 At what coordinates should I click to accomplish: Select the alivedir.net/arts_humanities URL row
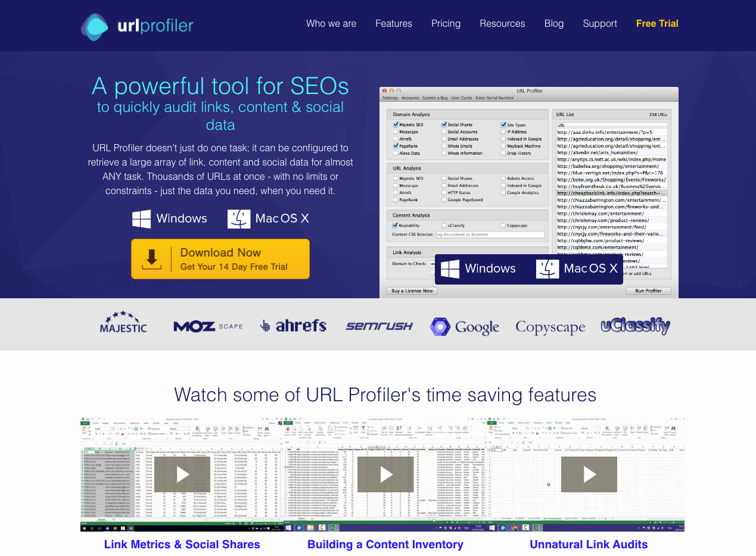tap(611, 152)
